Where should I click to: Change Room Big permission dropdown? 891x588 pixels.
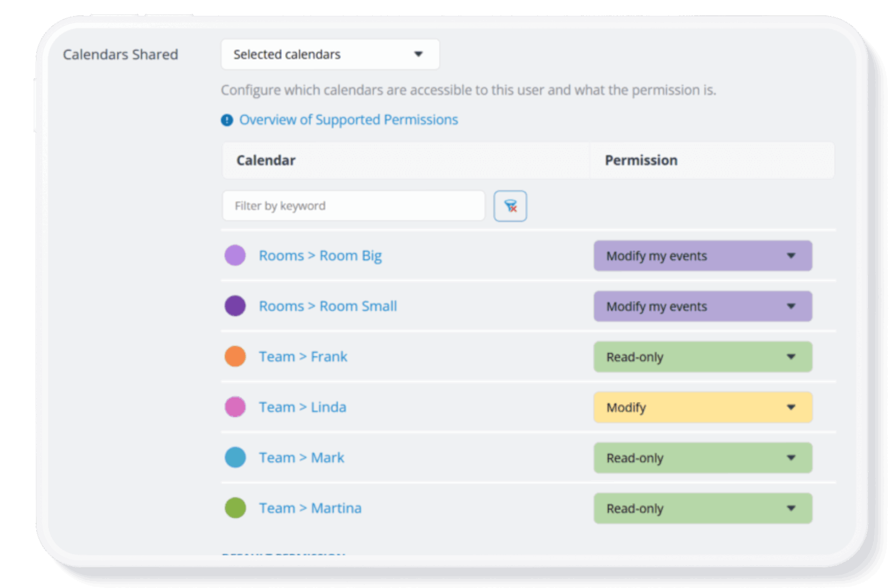point(702,256)
